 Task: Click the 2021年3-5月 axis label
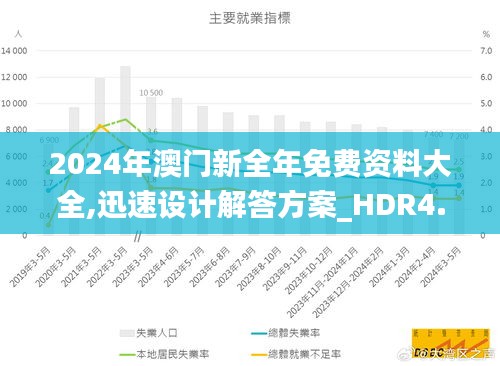82,267
